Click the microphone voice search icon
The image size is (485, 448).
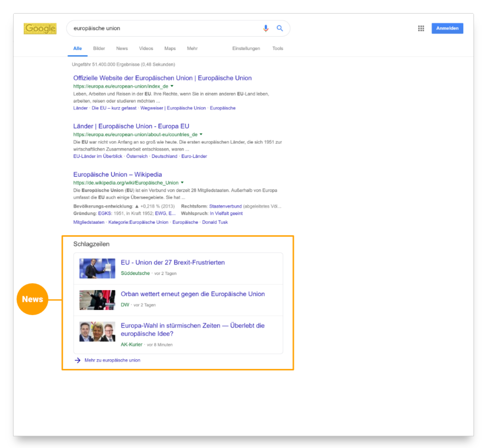pyautogui.click(x=266, y=28)
